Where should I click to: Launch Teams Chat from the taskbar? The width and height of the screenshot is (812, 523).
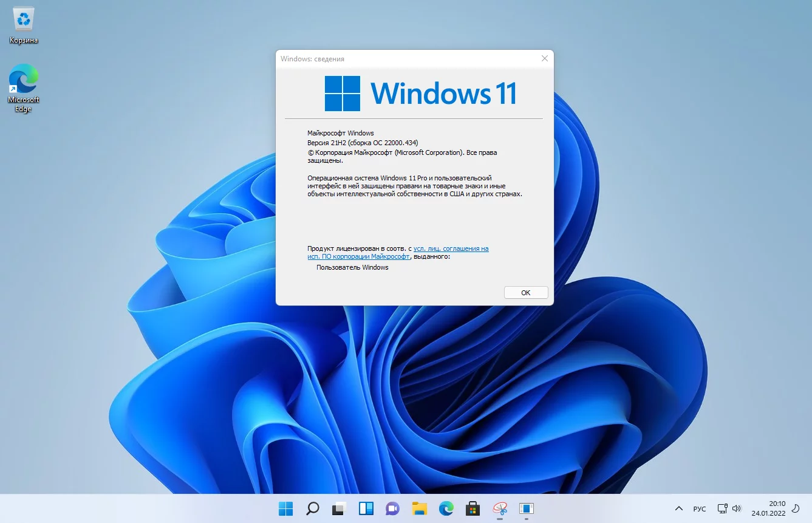(392, 508)
